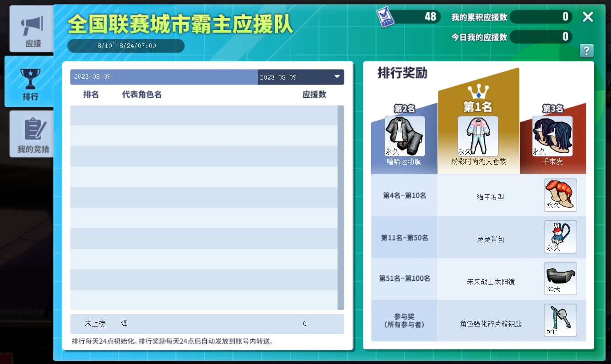Open the 2023-08-09 date selector box
611x364 pixels.
[x=301, y=77]
